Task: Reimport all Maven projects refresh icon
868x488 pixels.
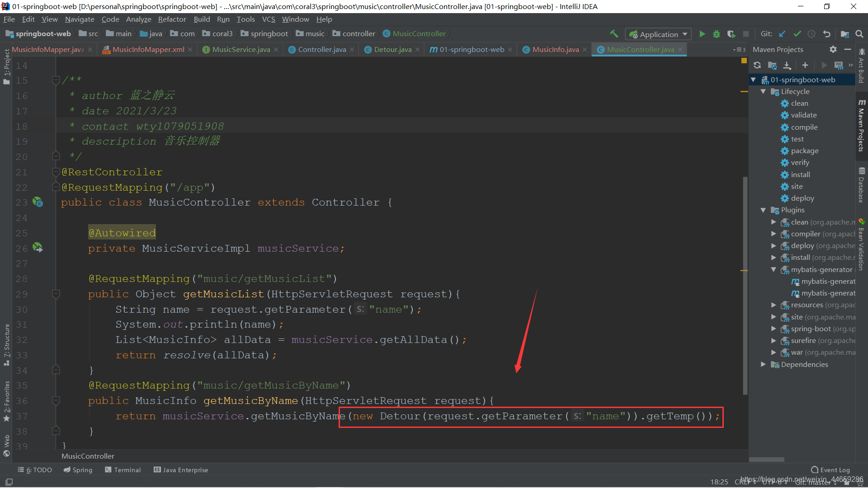Action: pyautogui.click(x=757, y=66)
